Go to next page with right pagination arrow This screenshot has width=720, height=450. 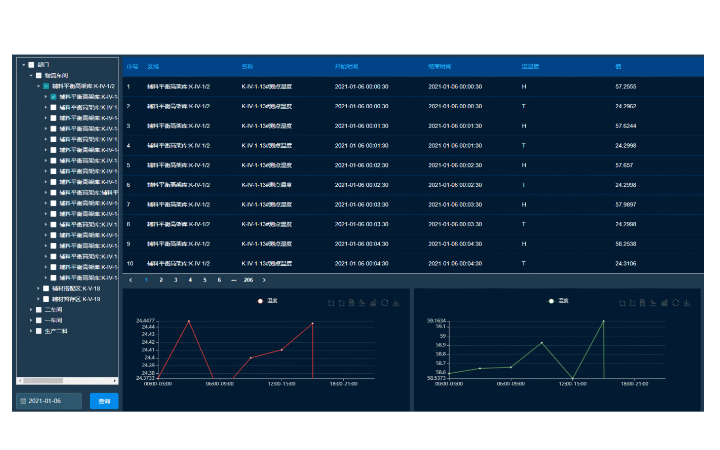pos(264,280)
